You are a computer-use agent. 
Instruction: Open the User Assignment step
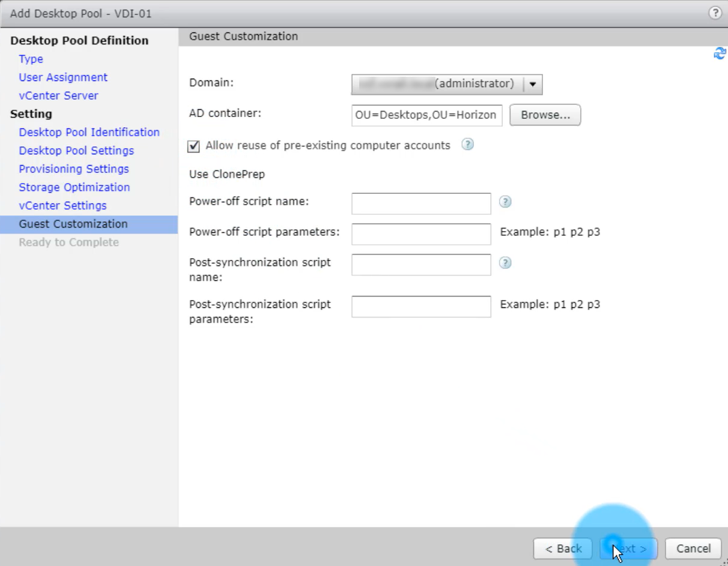click(63, 77)
